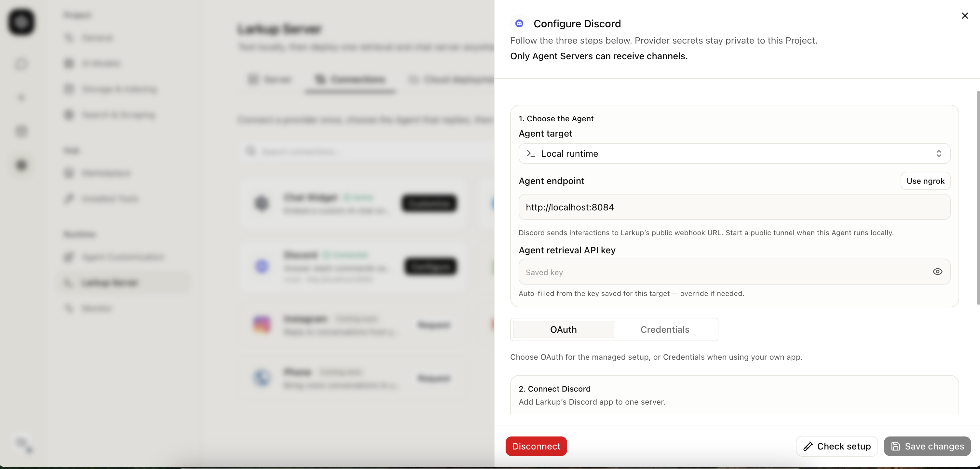Screen dimensions: 980x469
Task: Click the blurred Discord Configure button
Action: pos(430,266)
